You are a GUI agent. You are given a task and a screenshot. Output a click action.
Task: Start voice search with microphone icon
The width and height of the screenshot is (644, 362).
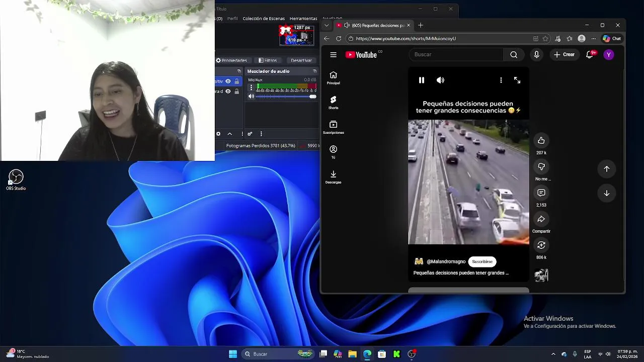tap(536, 55)
